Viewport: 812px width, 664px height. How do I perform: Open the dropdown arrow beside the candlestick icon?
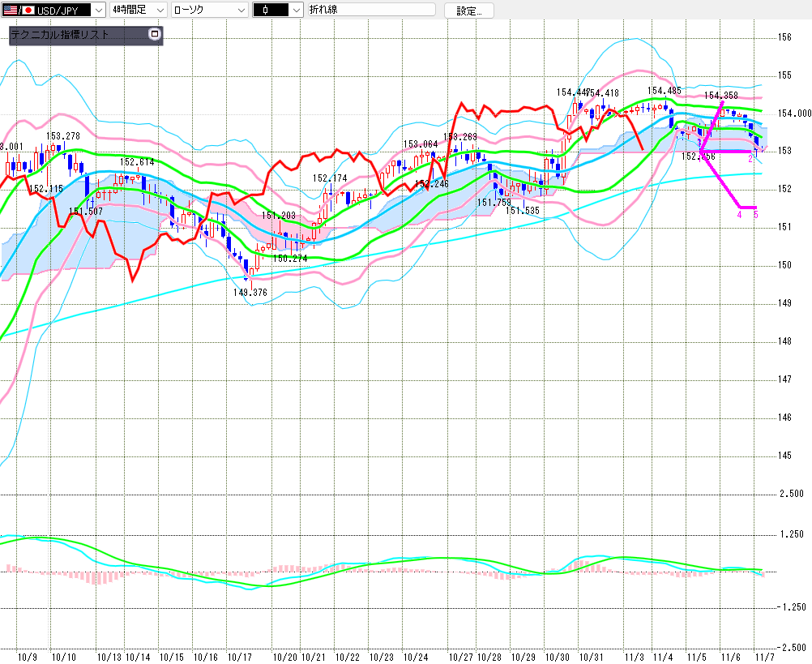(x=295, y=10)
